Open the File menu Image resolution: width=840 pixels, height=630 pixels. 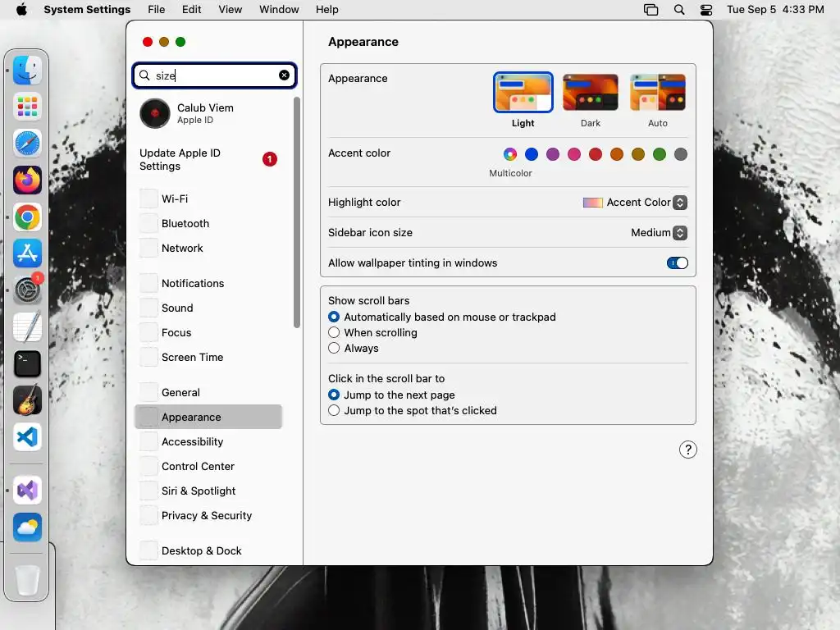click(157, 9)
